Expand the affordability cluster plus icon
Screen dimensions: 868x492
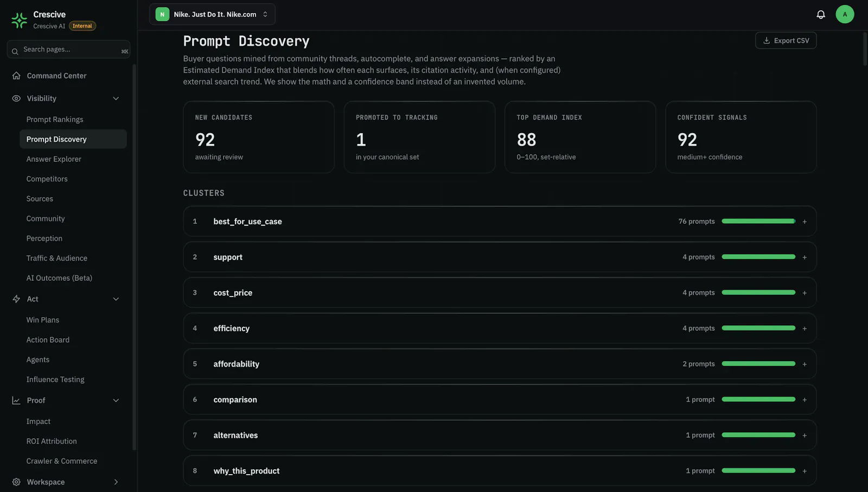click(x=805, y=364)
